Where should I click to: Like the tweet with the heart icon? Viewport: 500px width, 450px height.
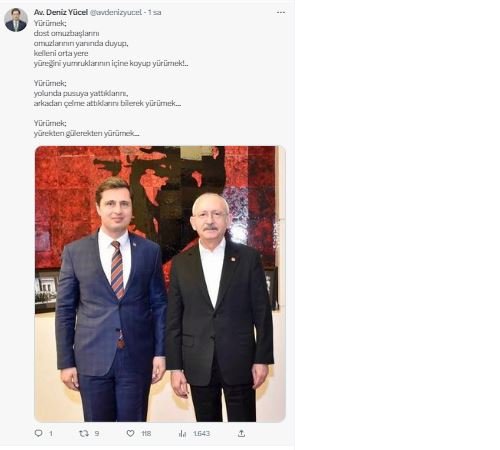[131, 433]
